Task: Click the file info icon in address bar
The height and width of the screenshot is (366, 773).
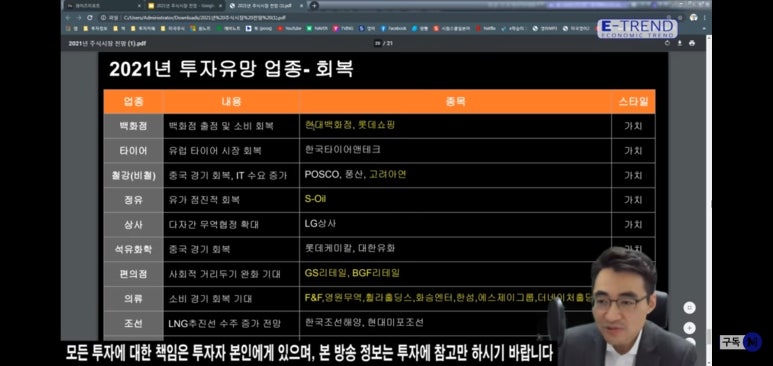Action: [x=104, y=17]
